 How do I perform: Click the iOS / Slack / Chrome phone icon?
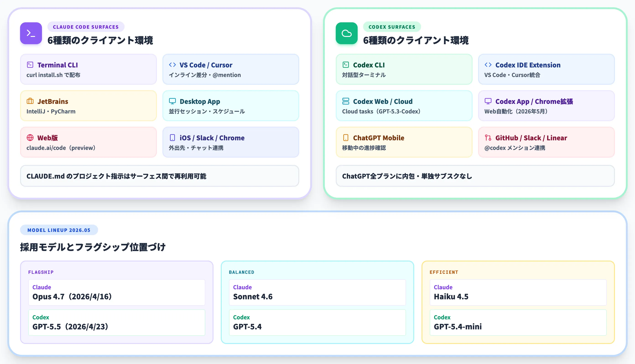tap(172, 138)
